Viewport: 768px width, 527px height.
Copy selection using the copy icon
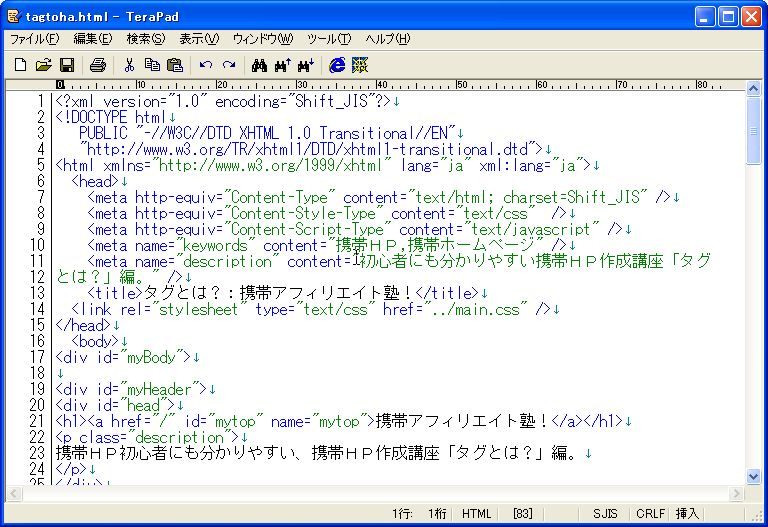pyautogui.click(x=152, y=65)
